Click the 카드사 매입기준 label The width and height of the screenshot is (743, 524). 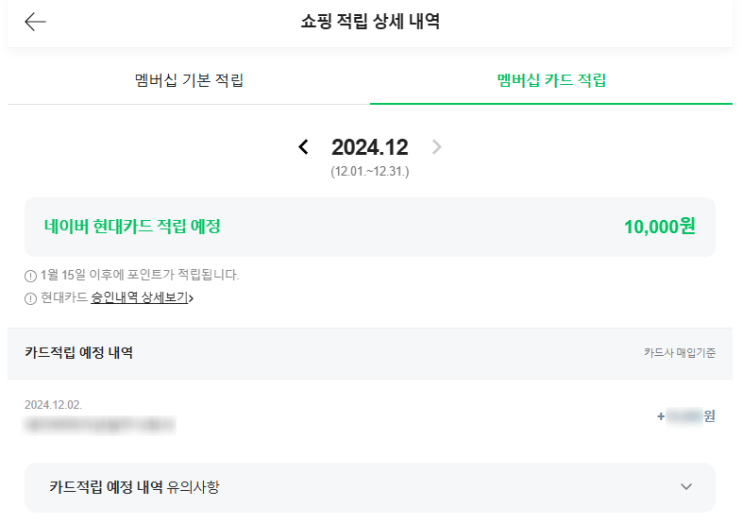tap(680, 353)
